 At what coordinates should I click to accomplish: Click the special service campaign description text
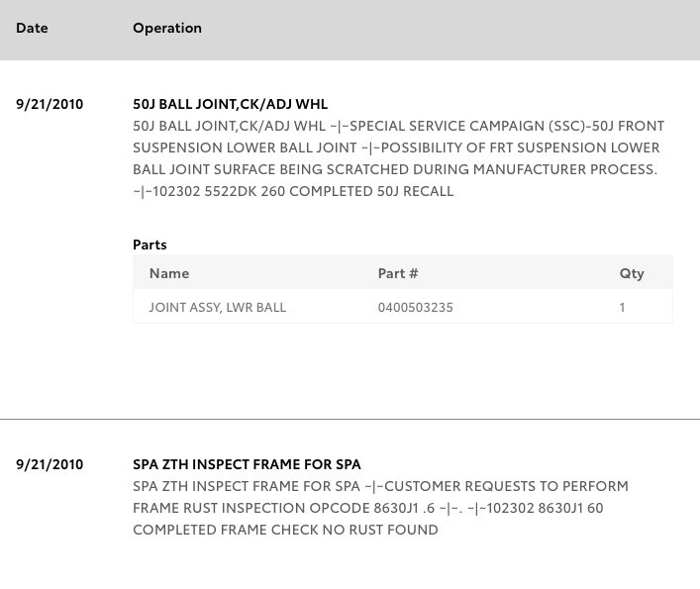[398, 158]
